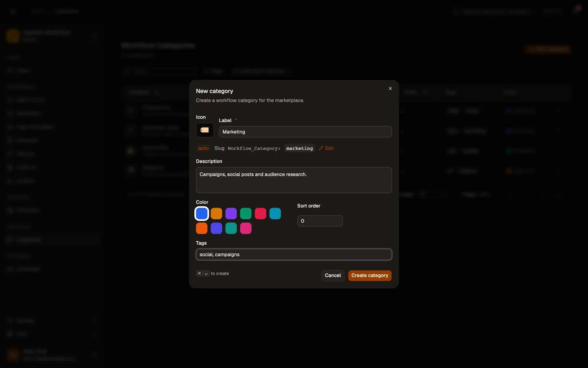Click the marketing slug value chip
This screenshot has height=368, width=588.
(x=299, y=148)
